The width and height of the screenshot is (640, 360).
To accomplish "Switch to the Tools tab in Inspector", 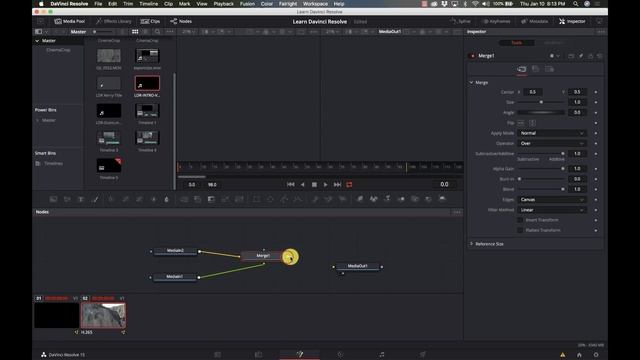I will [x=517, y=42].
